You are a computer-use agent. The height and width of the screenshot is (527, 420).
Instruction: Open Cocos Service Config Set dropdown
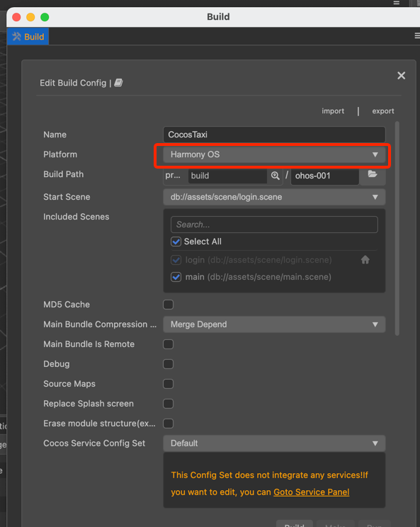274,443
